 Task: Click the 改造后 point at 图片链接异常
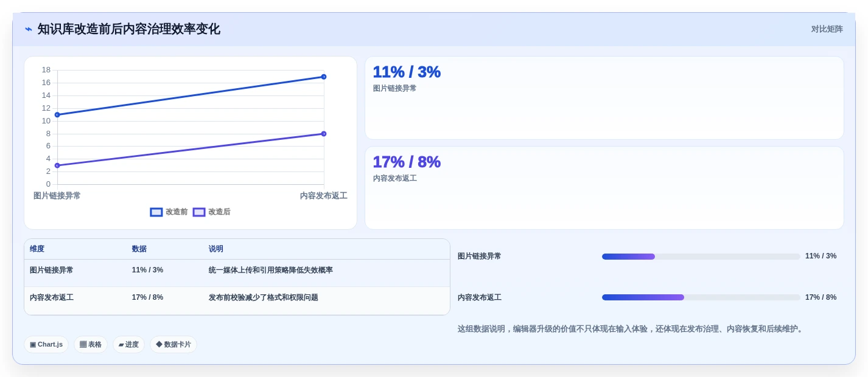click(x=57, y=165)
